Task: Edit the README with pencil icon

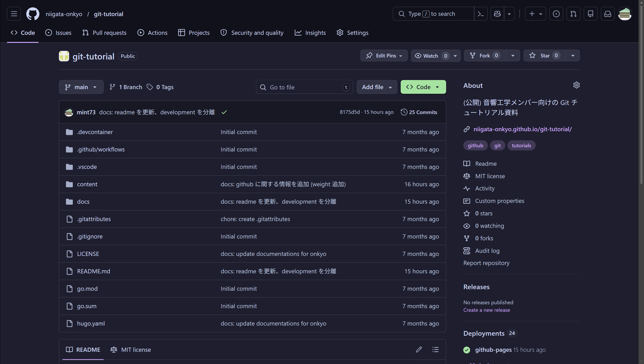Action: [x=419, y=349]
